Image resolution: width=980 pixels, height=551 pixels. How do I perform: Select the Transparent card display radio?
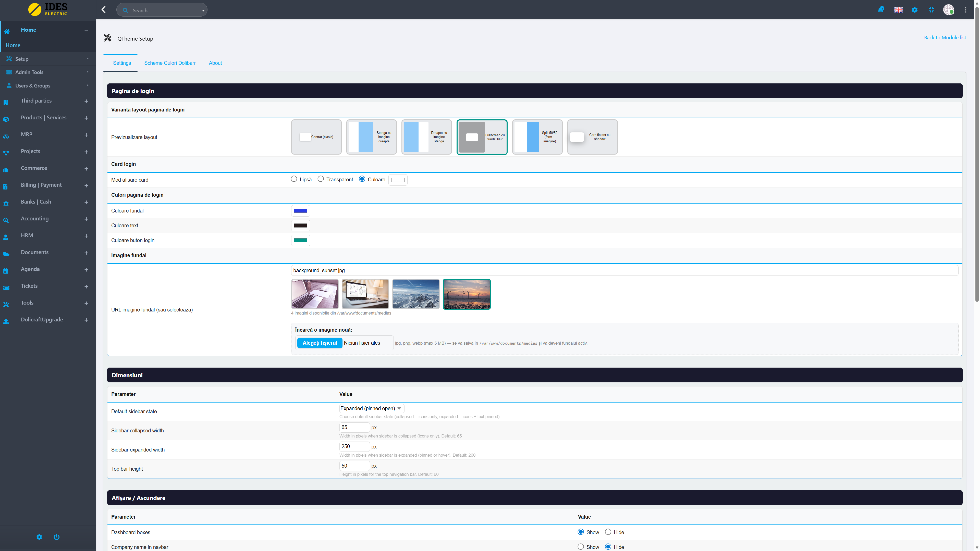click(321, 179)
